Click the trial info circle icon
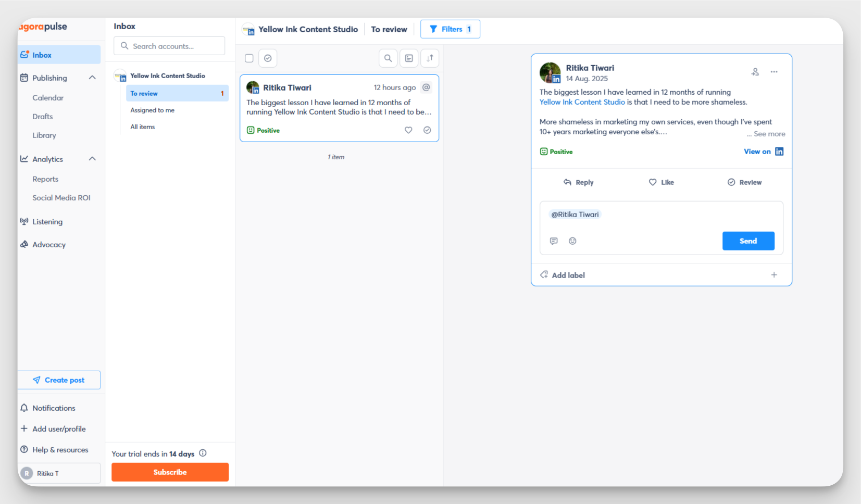Screen dimensions: 861x504 203,453
